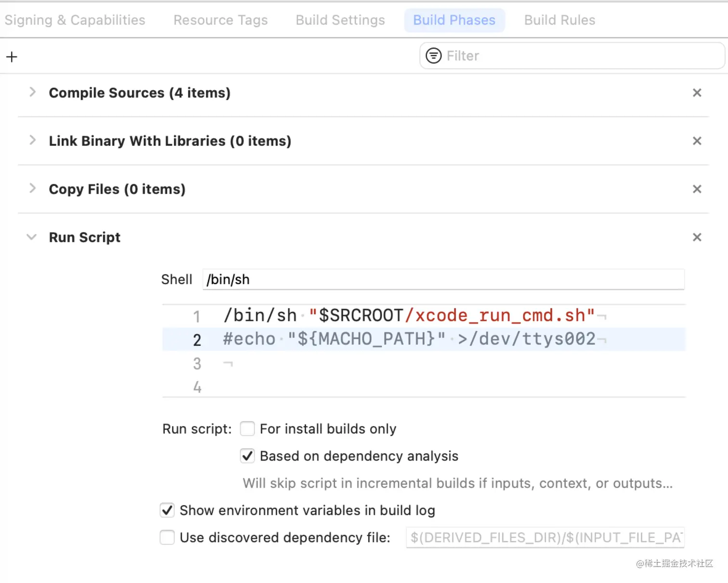728x583 pixels.
Task: Delete the Copy Files phase
Action: click(697, 189)
